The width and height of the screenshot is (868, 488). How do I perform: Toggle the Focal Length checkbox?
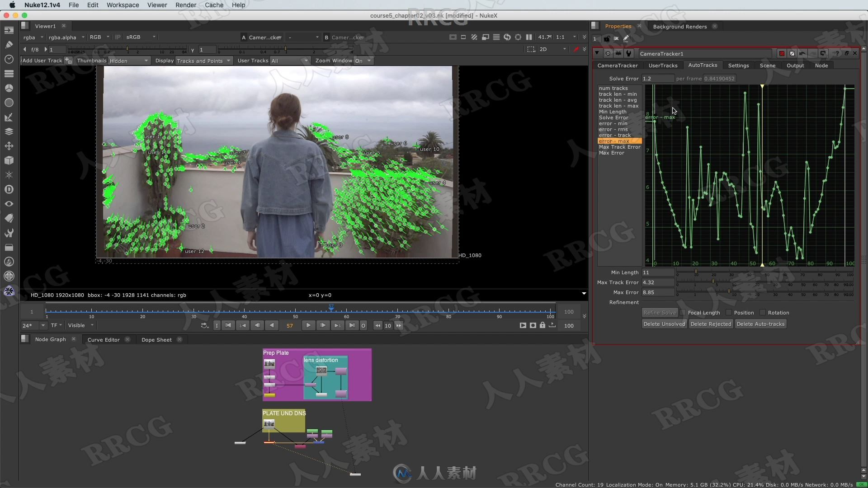click(x=683, y=313)
